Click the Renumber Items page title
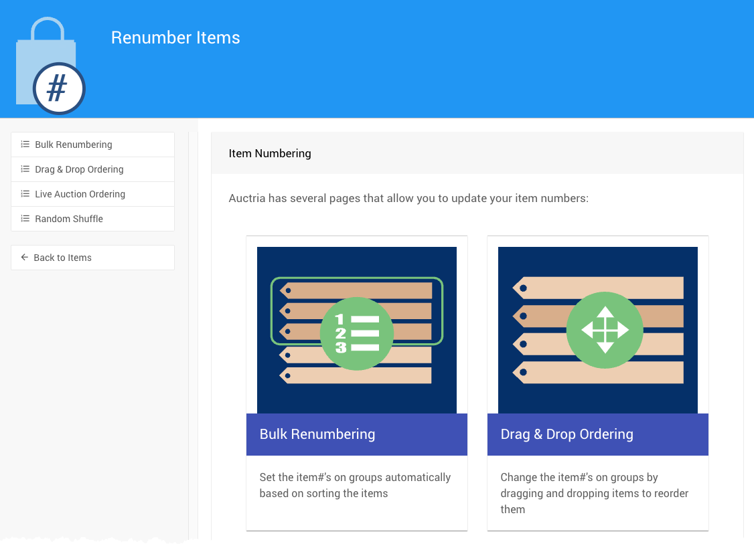Image resolution: width=754 pixels, height=560 pixels. pyautogui.click(x=175, y=37)
